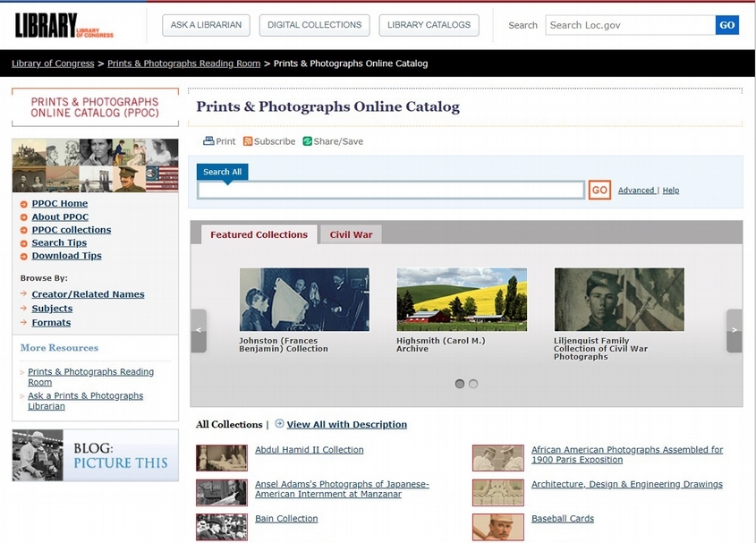Click the carousel next arrow
Viewport: 756px width, 543px height.
click(x=735, y=330)
